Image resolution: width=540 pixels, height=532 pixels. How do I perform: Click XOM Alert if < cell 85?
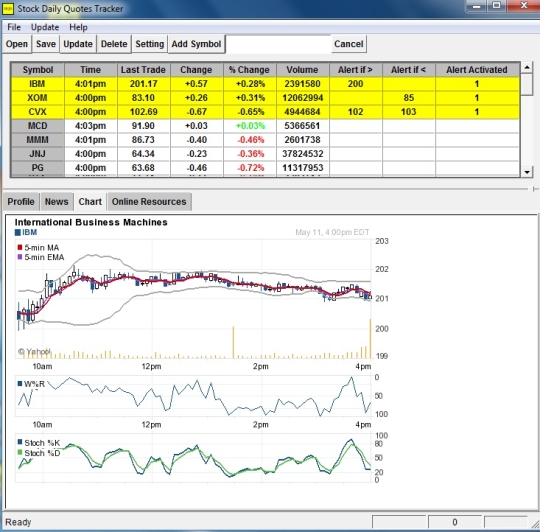tap(408, 98)
